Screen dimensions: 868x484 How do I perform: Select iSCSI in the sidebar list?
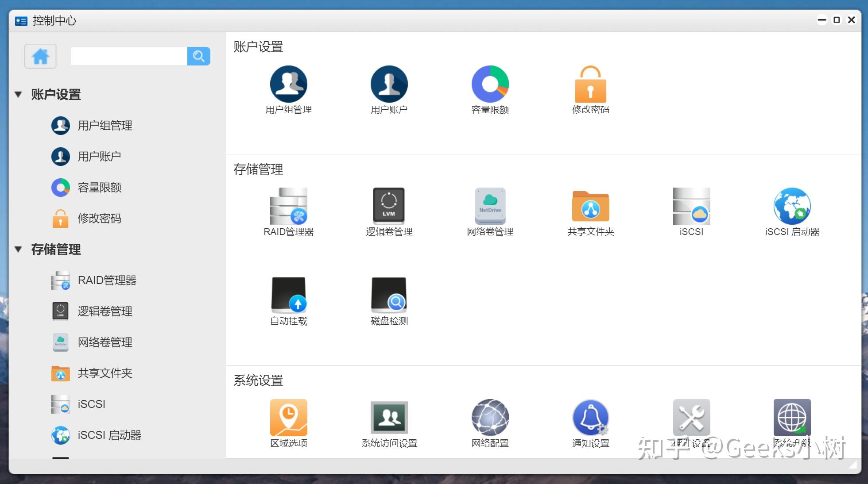[x=91, y=404]
